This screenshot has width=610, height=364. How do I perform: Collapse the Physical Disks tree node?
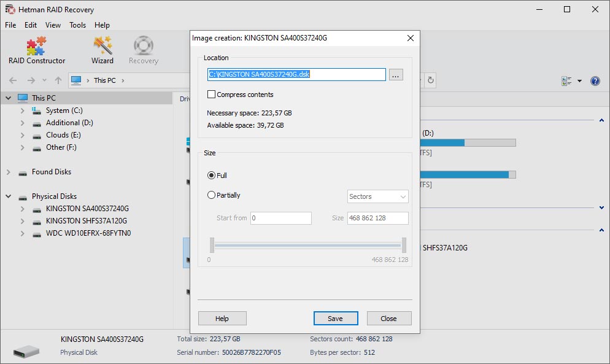(8, 196)
